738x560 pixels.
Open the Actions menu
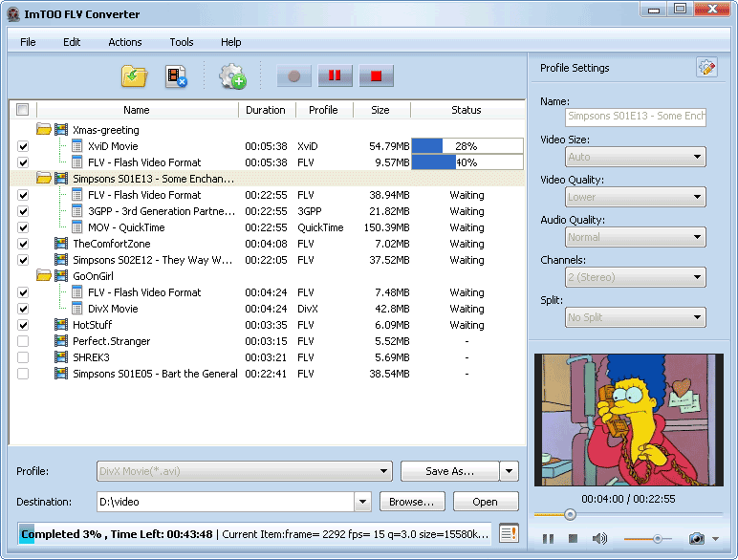(x=124, y=42)
